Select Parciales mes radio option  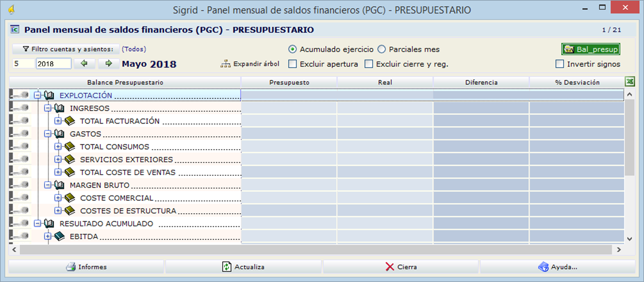382,49
